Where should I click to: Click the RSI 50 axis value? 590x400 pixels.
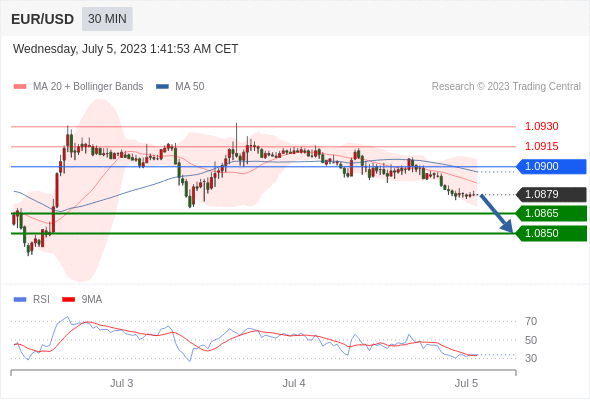531,340
